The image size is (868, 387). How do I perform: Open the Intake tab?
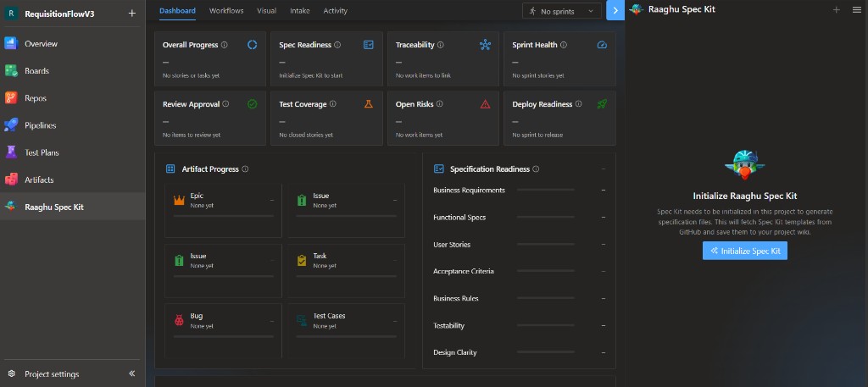[300, 10]
